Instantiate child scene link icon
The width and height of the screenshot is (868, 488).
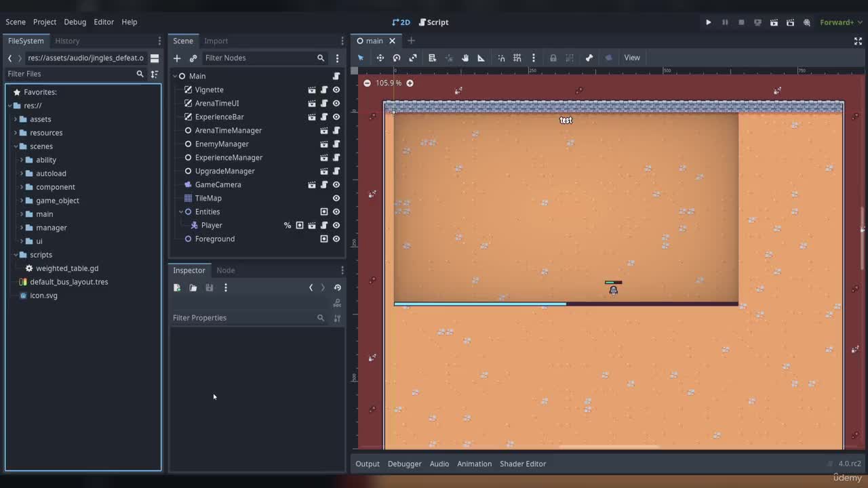point(193,58)
